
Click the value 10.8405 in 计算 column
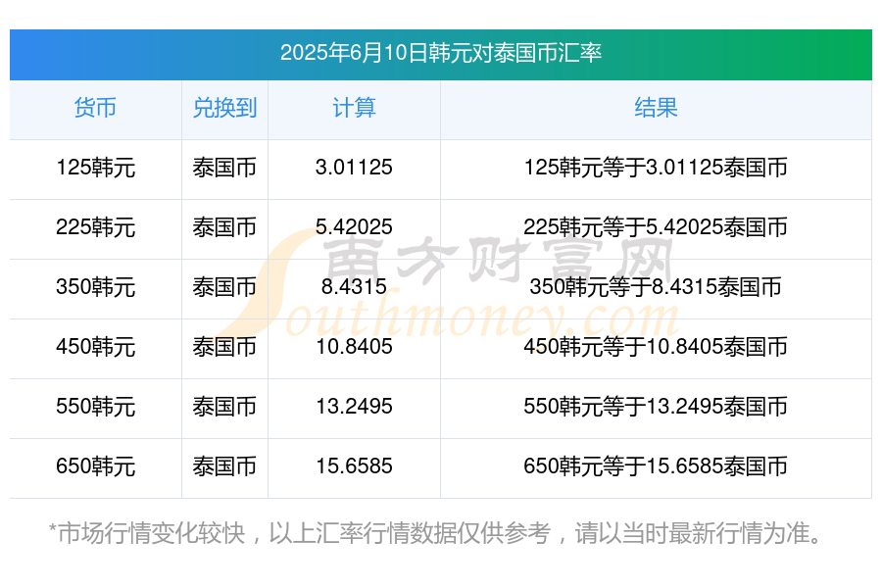pyautogui.click(x=354, y=346)
